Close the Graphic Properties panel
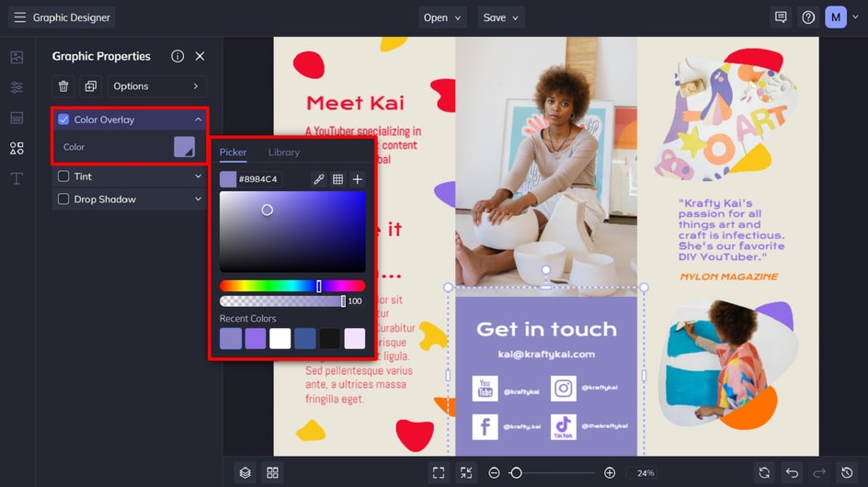 (200, 56)
